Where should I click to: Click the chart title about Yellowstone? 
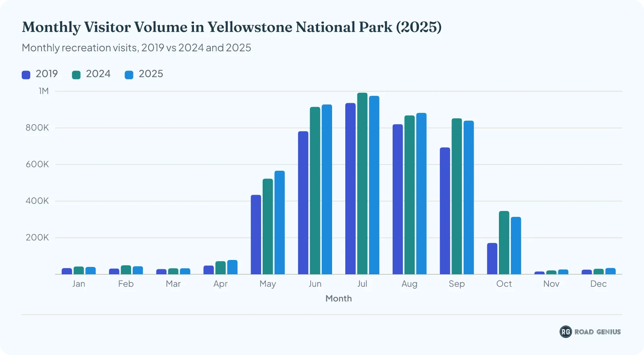coord(232,27)
